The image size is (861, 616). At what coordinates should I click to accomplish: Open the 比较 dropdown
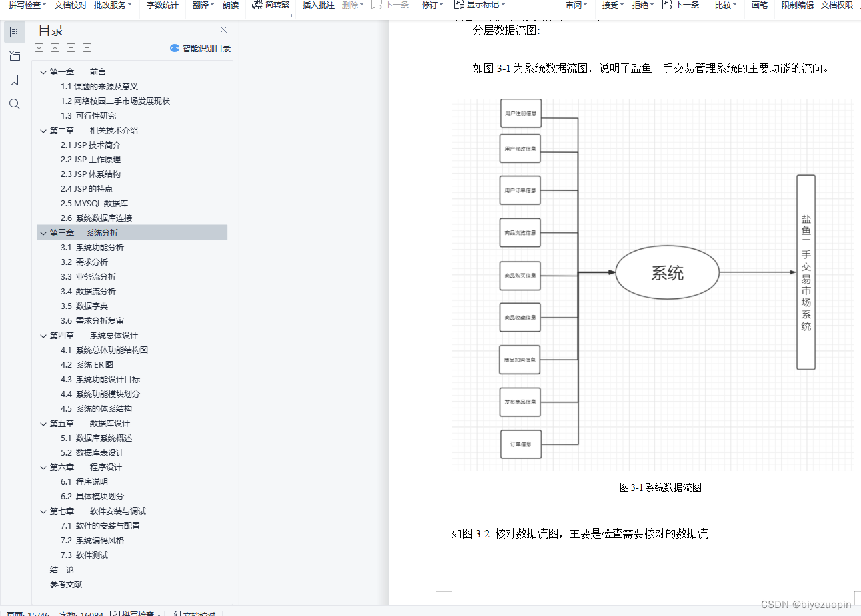tap(726, 5)
